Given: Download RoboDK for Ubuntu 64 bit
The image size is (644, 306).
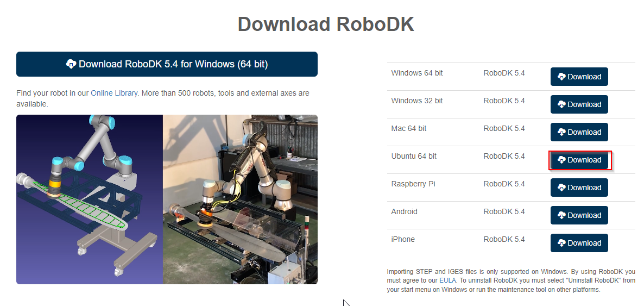Looking at the screenshot, I should point(579,160).
